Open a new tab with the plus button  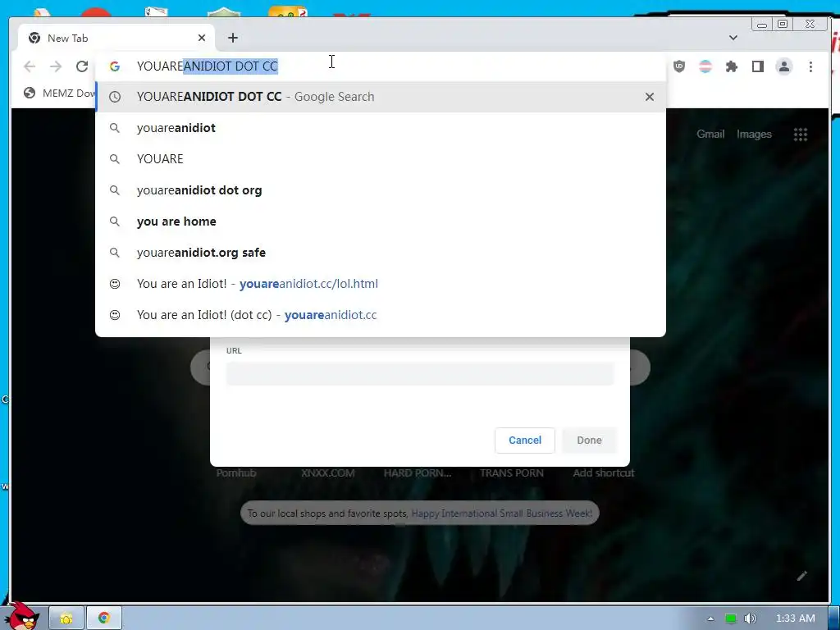pyautogui.click(x=232, y=38)
